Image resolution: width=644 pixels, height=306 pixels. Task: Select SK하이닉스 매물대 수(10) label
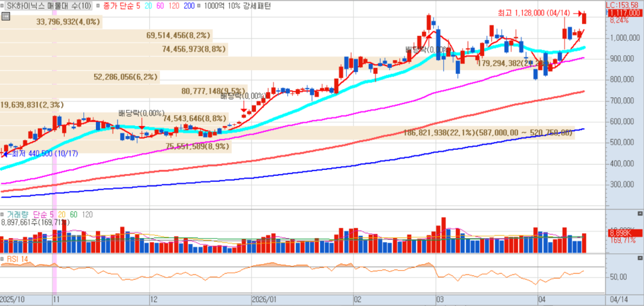49,7
